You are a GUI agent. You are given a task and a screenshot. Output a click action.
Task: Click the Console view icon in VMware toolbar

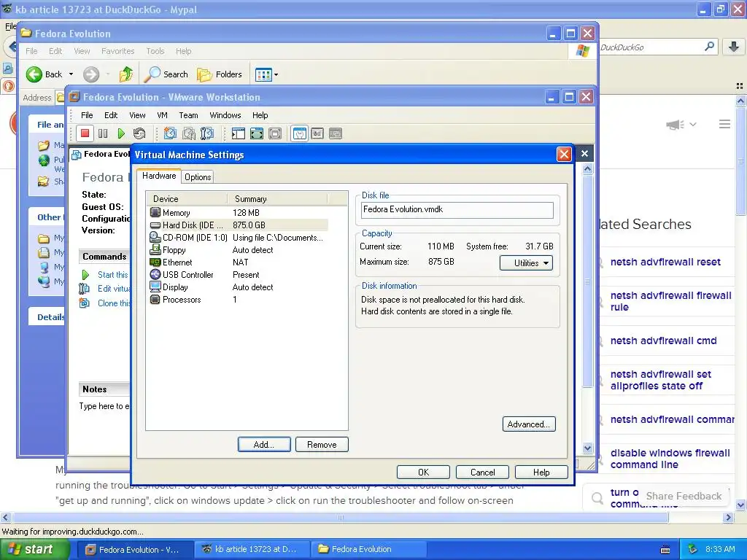pyautogui.click(x=317, y=134)
